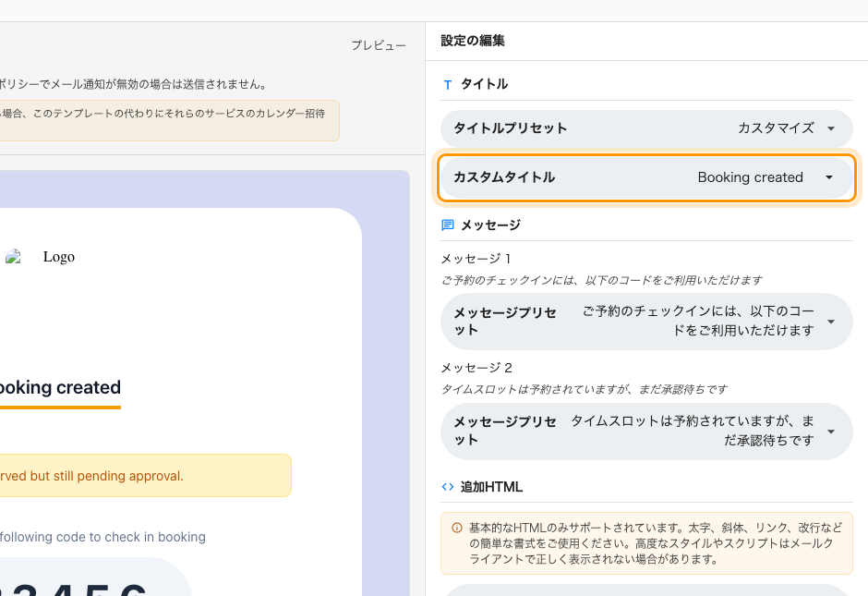Click the message section chat icon
Image resolution: width=868 pixels, height=596 pixels.
tap(447, 225)
